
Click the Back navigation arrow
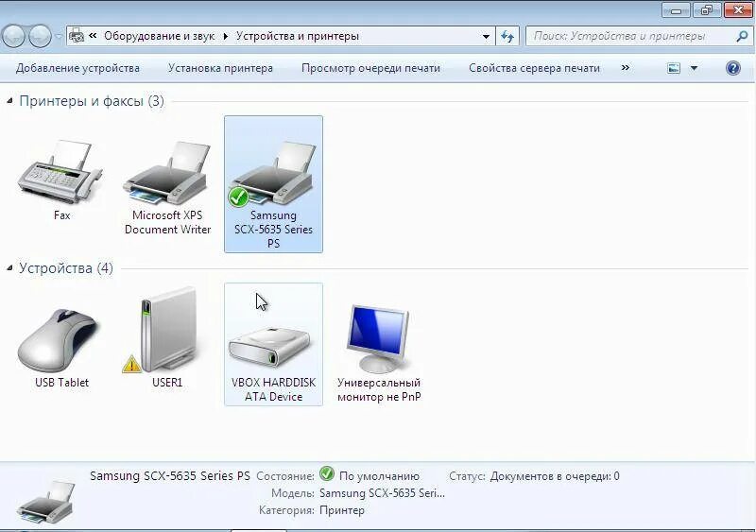pos(13,36)
